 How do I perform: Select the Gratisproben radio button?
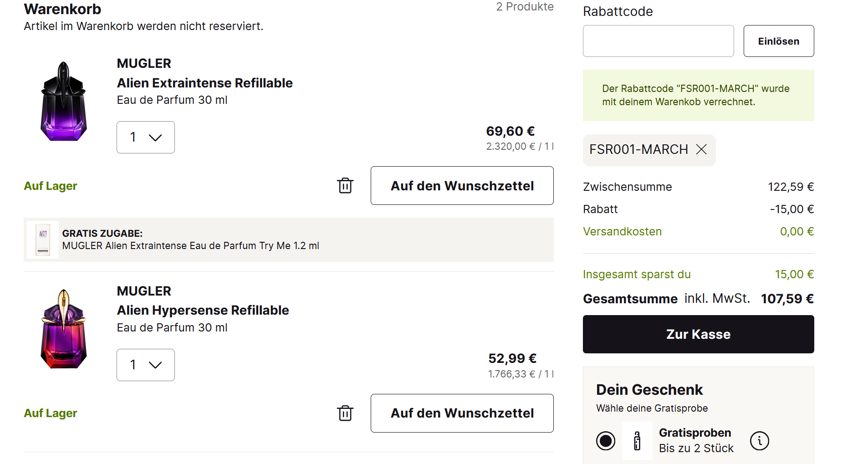click(606, 441)
